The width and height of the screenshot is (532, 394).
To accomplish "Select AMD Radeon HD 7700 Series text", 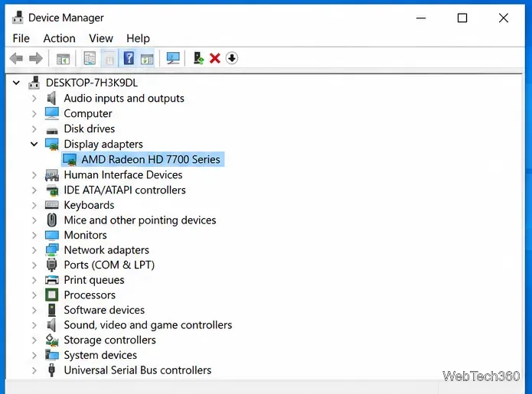I will (151, 159).
